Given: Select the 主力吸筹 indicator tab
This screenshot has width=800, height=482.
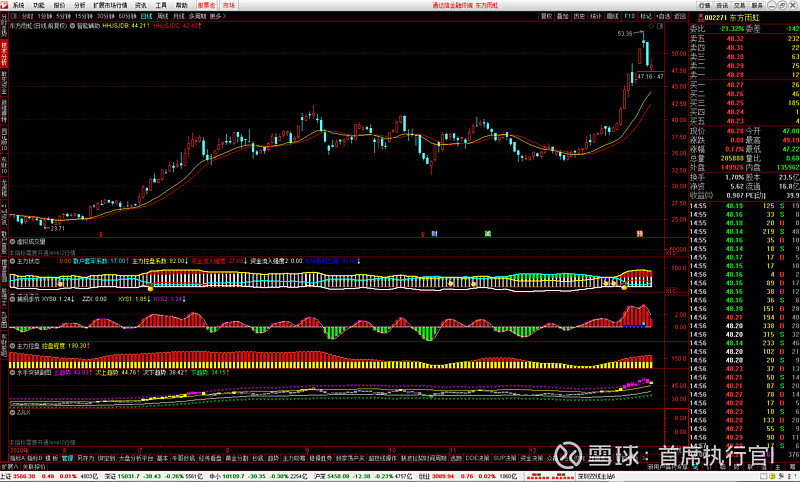Looking at the screenshot, I should (293, 458).
